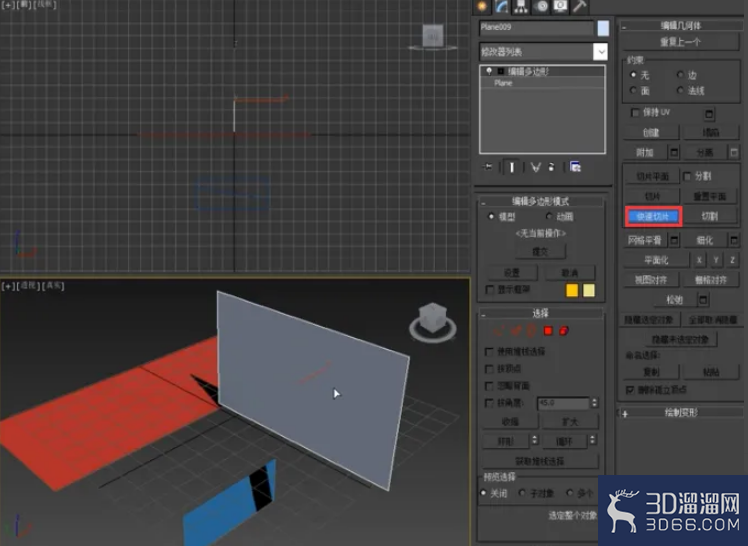Click the 附加 button
Screen dimensions: 748x546
click(x=644, y=153)
